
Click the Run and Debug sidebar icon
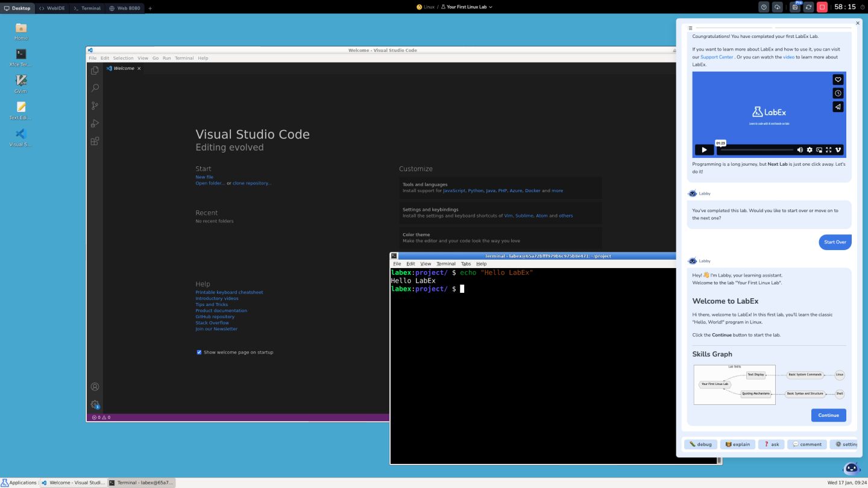pyautogui.click(x=95, y=124)
